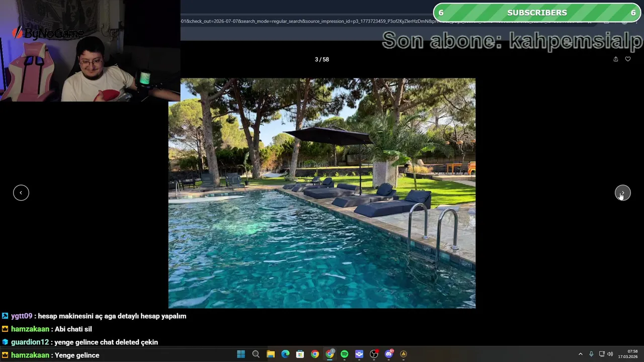Save listing with the heart icon
The width and height of the screenshot is (644, 362).
[628, 59]
